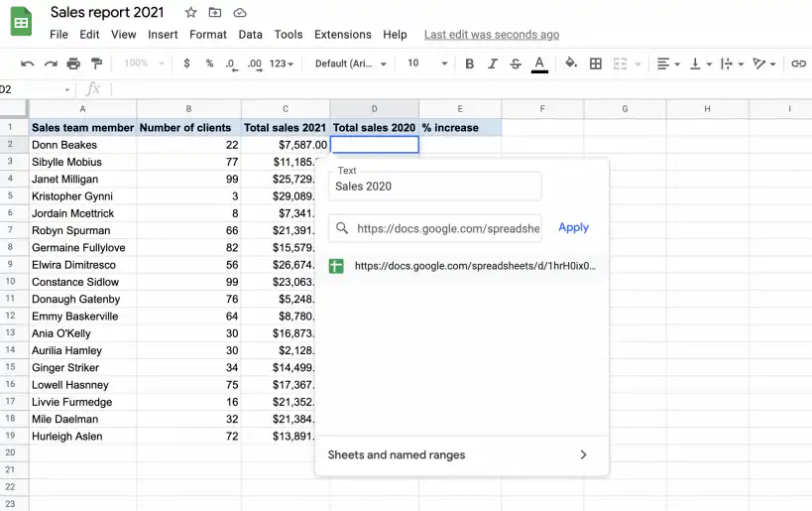Toggle italic formatting
The width and height of the screenshot is (812, 511).
pos(493,64)
